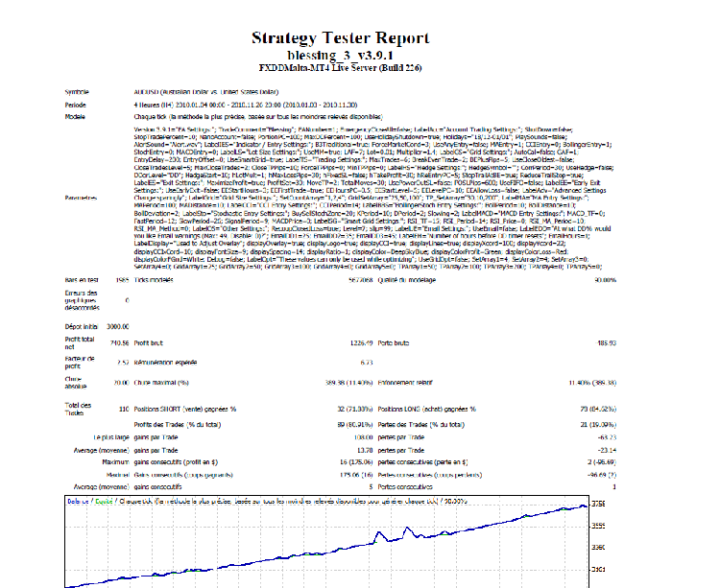Click the balance curve peak in the chart

tap(583, 506)
